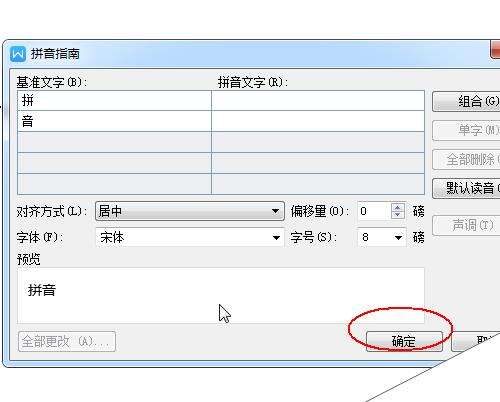
Task: Increase 偏移量 with the up spinner arrow
Action: tap(397, 207)
